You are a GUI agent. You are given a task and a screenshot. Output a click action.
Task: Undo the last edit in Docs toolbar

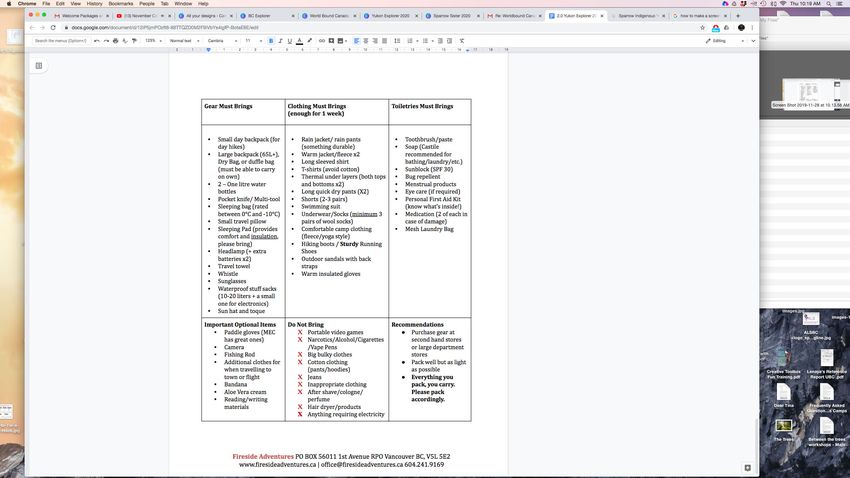point(96,41)
